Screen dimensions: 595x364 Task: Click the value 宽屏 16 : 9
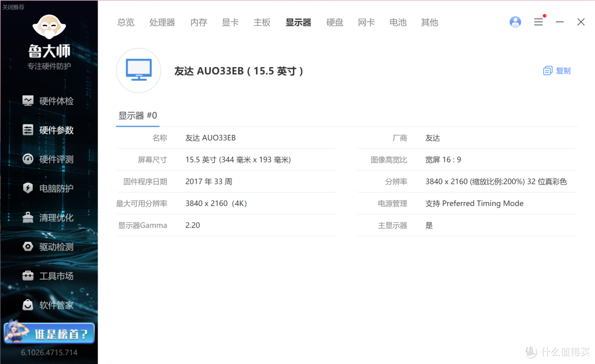coord(443,160)
